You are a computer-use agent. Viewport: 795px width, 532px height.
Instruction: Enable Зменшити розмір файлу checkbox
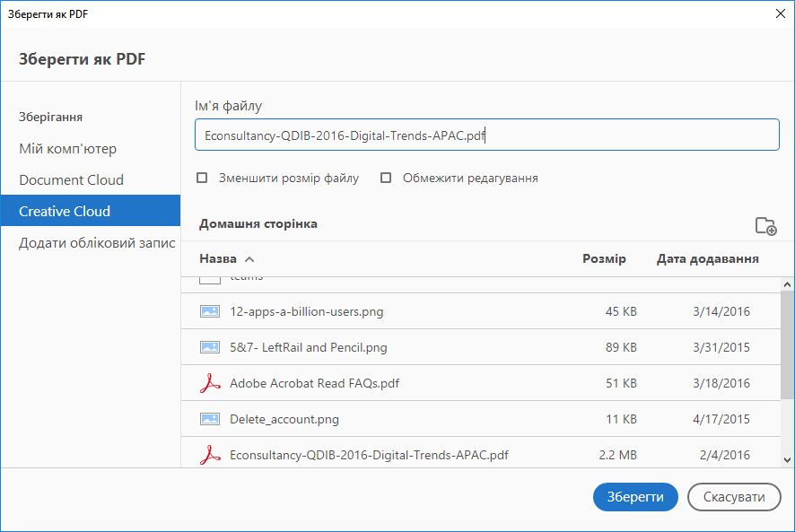(x=202, y=178)
